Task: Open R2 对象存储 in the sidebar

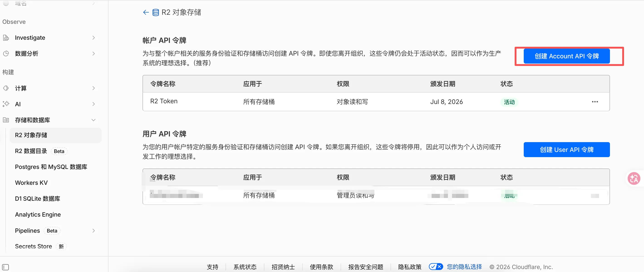Action: [x=56, y=135]
